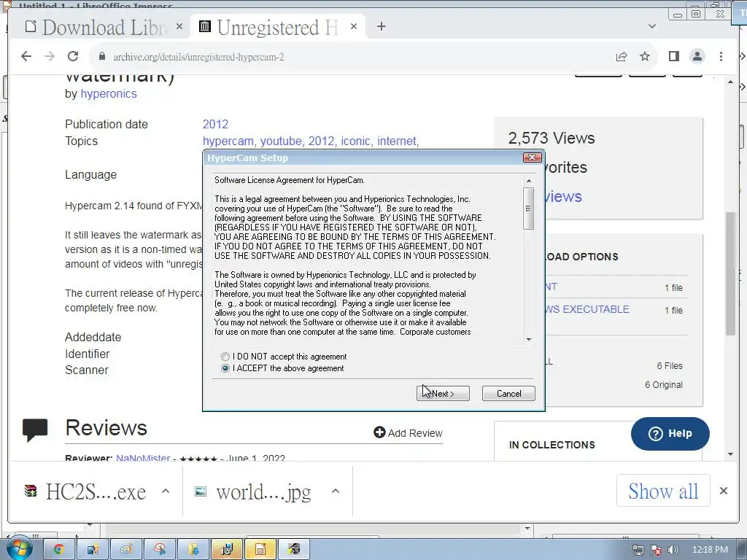
Task: Select I DO NOT accept this agreement
Action: pos(225,357)
